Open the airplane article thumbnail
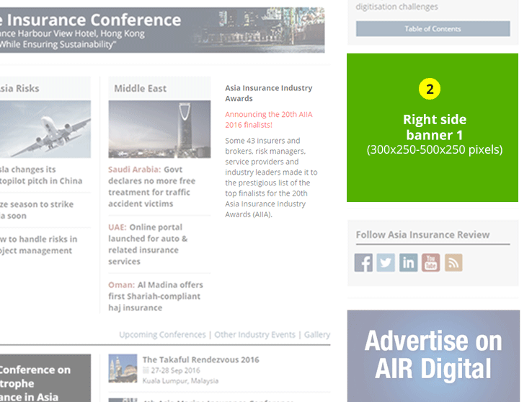This screenshot has width=532, height=402. pos(45,128)
